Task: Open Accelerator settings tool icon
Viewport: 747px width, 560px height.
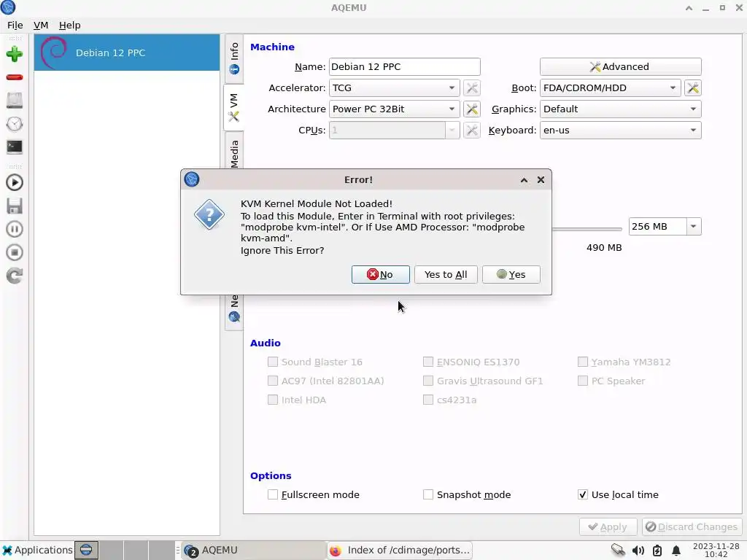Action: point(472,87)
